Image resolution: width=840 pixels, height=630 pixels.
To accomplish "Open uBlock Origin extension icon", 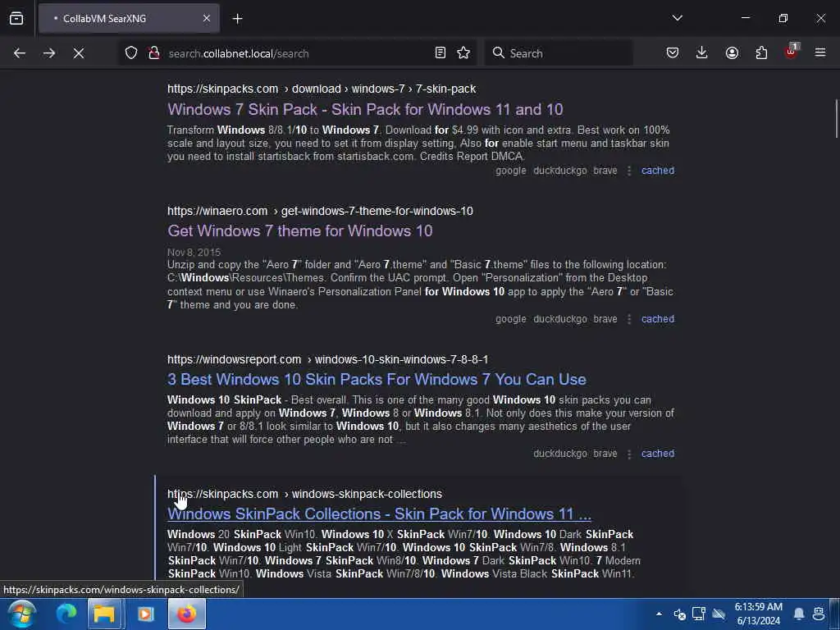I will click(792, 52).
